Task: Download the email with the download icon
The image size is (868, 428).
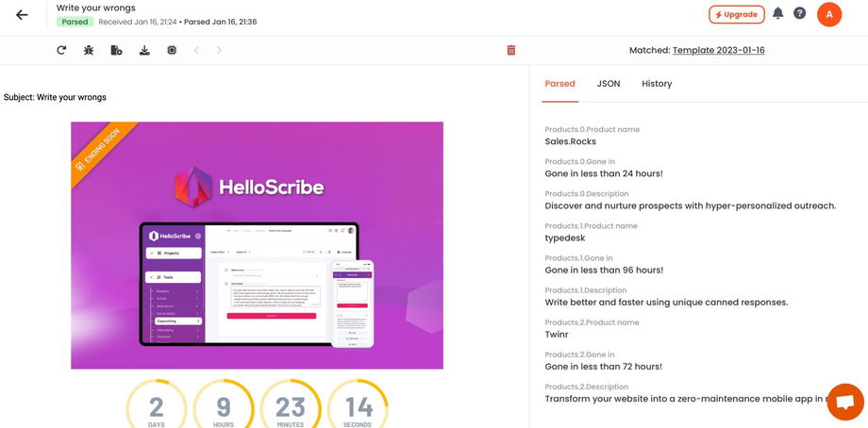Action: 144,50
